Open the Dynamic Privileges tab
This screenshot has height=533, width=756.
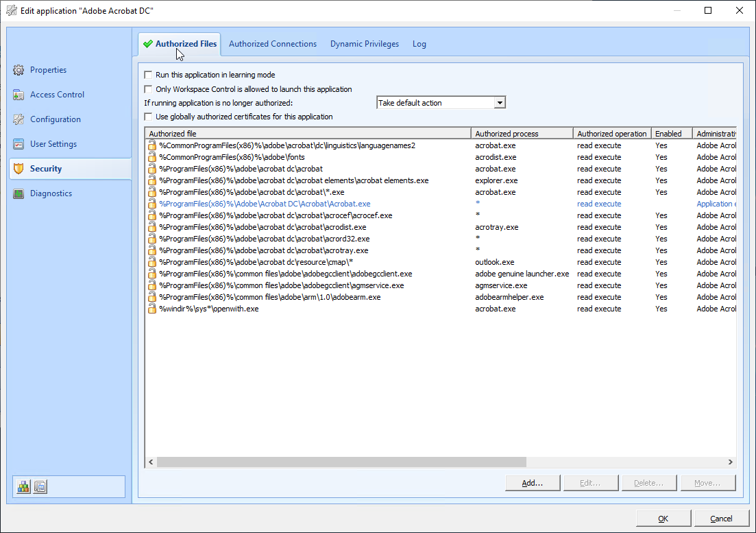point(364,44)
